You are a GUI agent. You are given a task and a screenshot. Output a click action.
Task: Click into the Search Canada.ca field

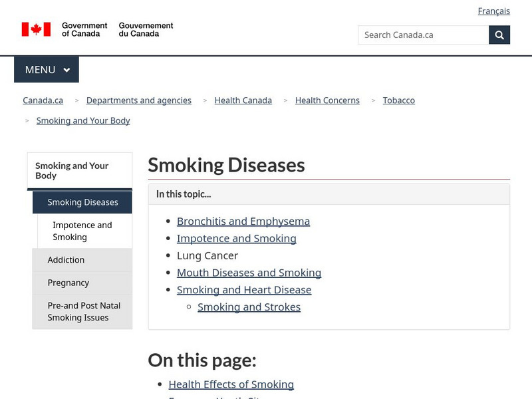click(423, 35)
